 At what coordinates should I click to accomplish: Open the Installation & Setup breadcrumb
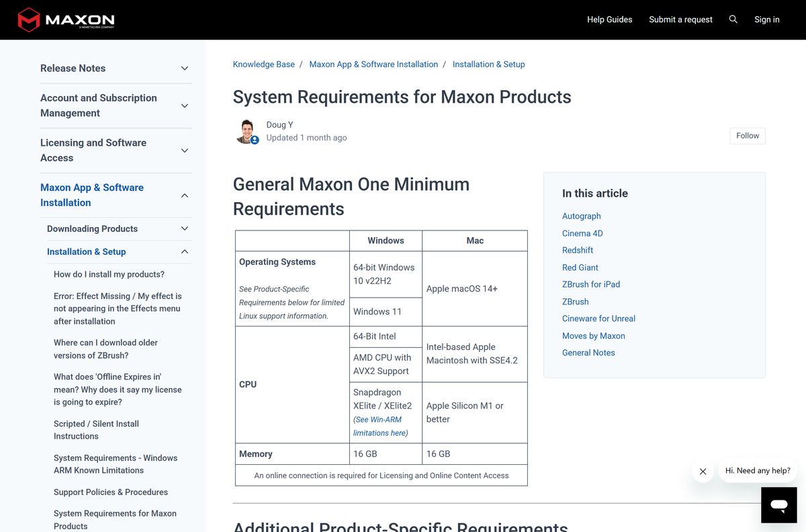(x=489, y=64)
